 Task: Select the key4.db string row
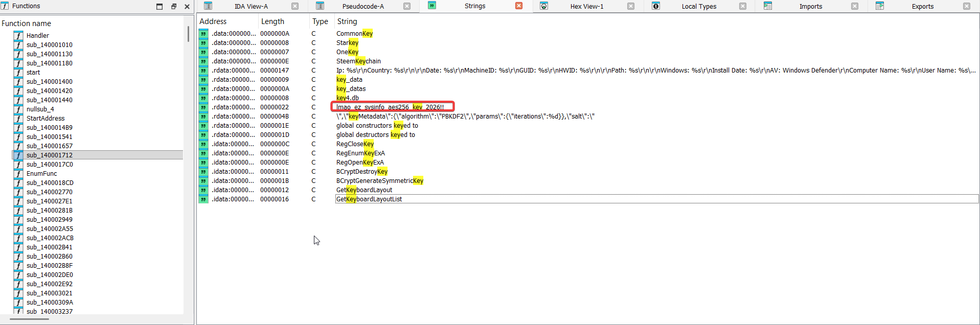click(x=588, y=98)
